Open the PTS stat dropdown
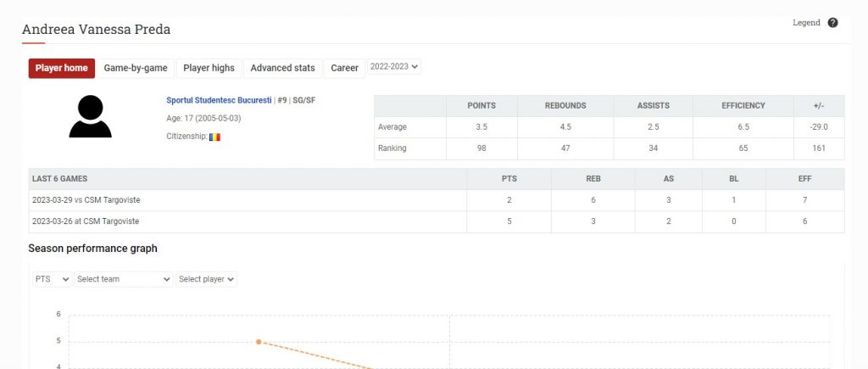The image size is (868, 369). 53,279
